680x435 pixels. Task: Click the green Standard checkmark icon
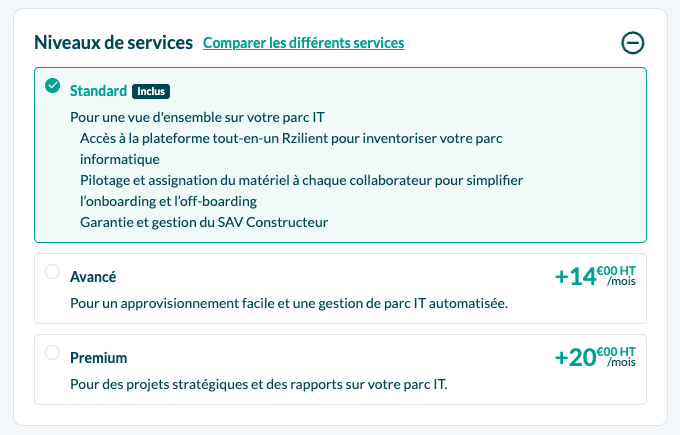52,85
